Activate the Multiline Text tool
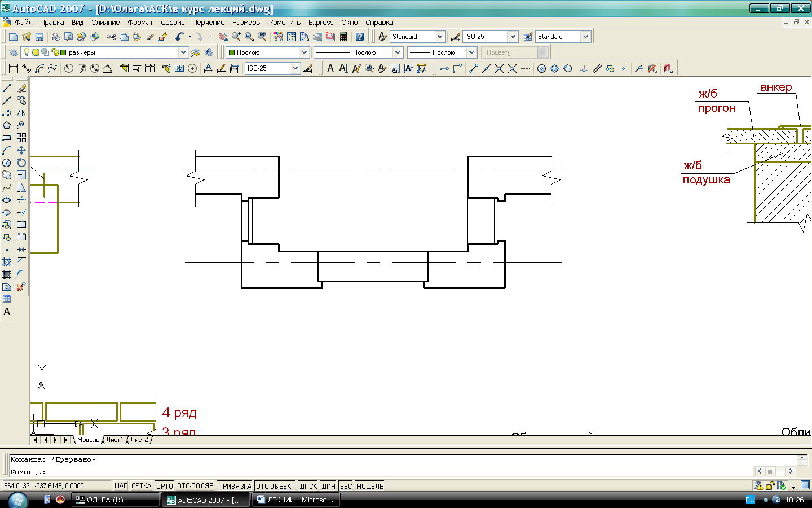The height and width of the screenshot is (508, 812). pyautogui.click(x=7, y=312)
